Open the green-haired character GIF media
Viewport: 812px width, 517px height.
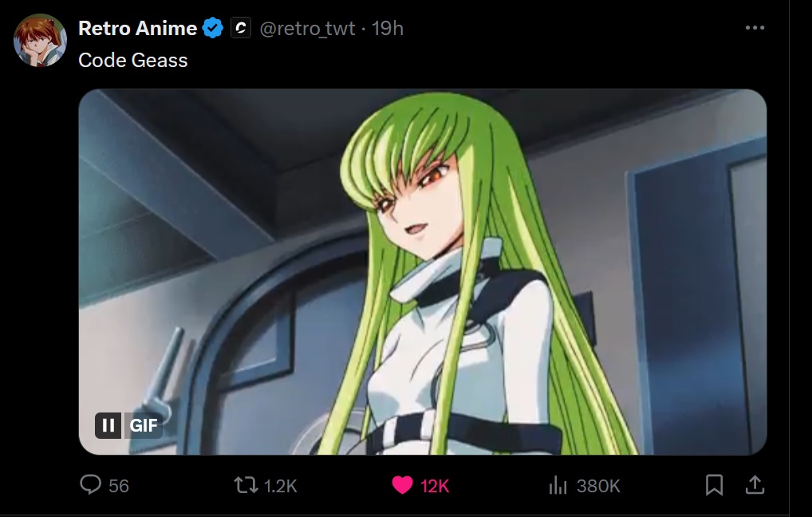(423, 272)
